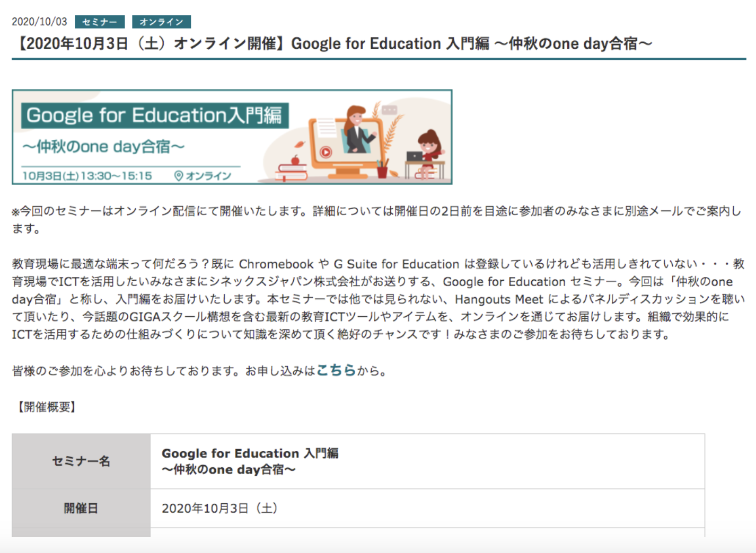Click the ※今回のセミナーは notice paragraph

tap(377, 220)
